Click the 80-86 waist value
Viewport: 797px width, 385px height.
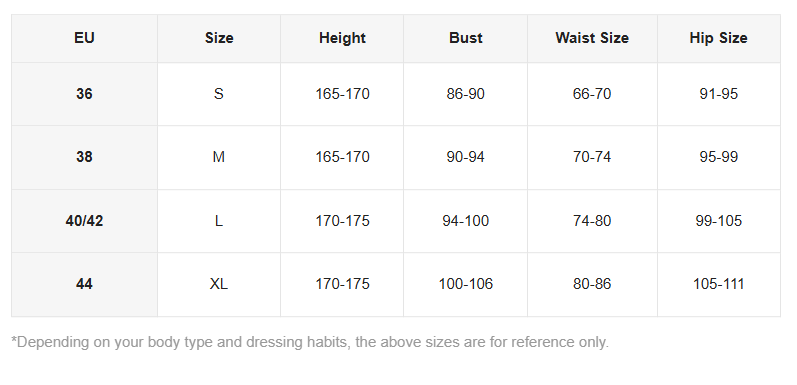coord(592,284)
